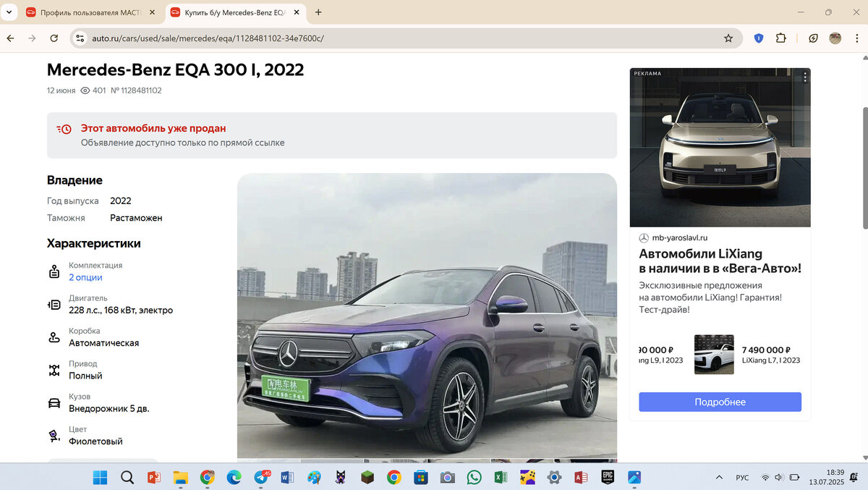
Task: Open the browser extensions puzzle menu
Action: (x=780, y=38)
